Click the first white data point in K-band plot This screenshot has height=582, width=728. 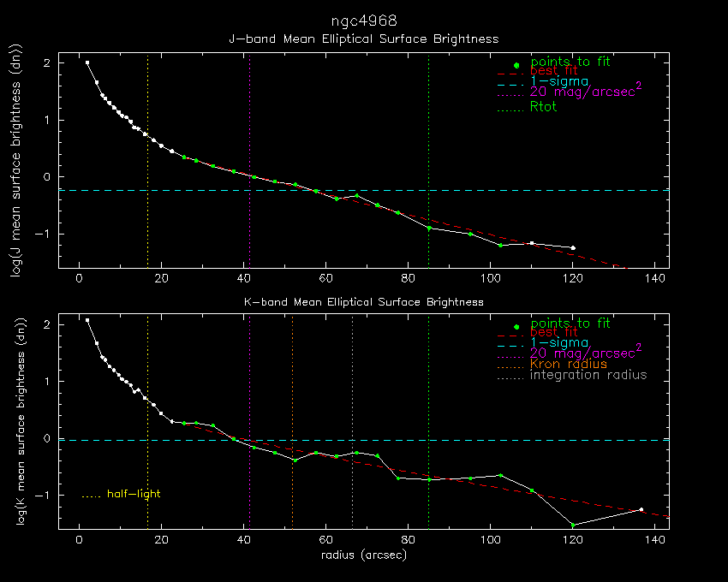[87, 320]
